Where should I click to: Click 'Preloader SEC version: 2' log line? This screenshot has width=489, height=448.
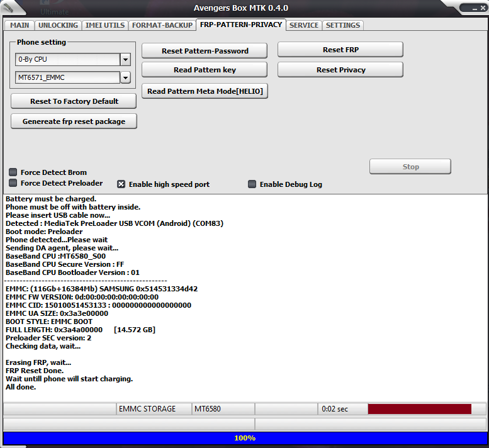point(48,338)
